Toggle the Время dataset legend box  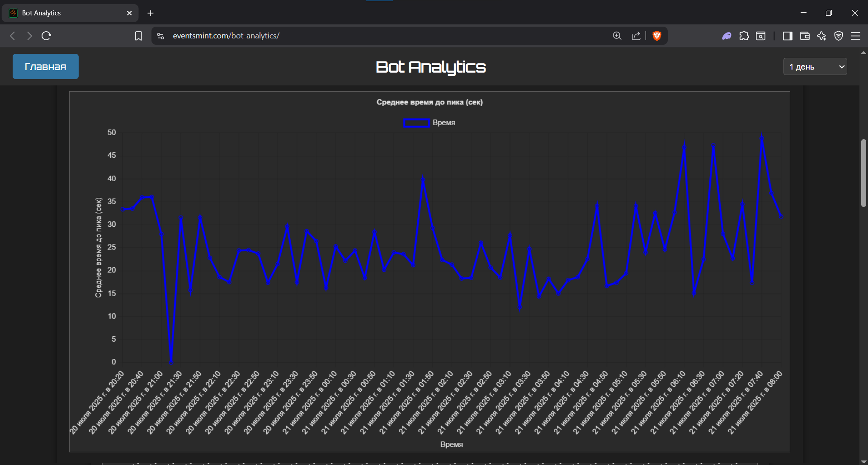point(416,122)
